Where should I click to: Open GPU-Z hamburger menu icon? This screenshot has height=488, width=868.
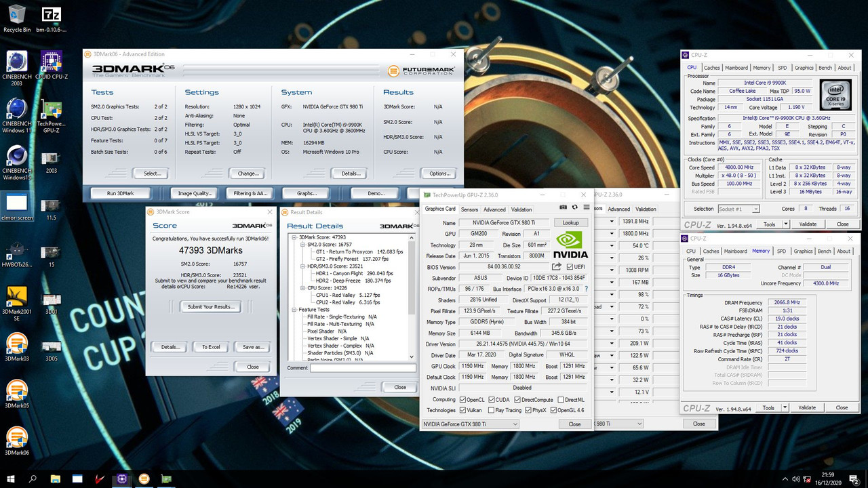point(587,207)
